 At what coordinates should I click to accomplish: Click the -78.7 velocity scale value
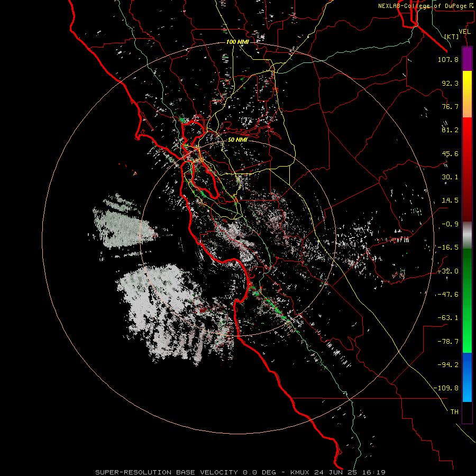click(448, 342)
